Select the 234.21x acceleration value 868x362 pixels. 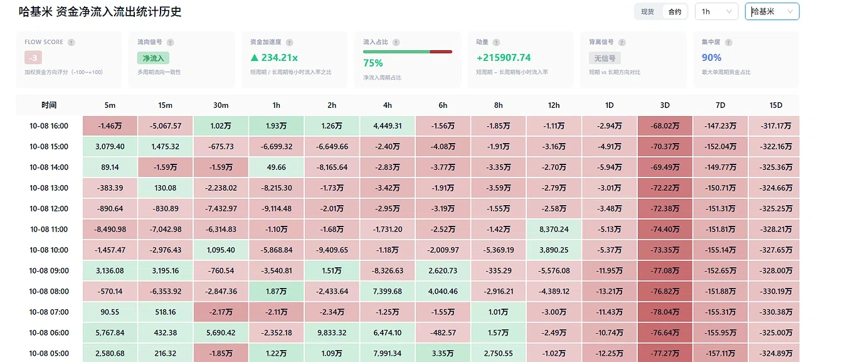274,58
